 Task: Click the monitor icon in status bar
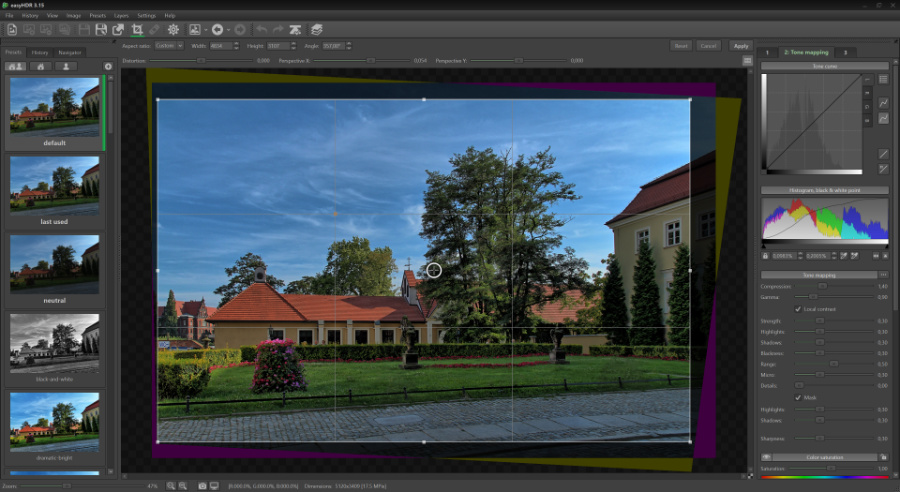pos(214,486)
